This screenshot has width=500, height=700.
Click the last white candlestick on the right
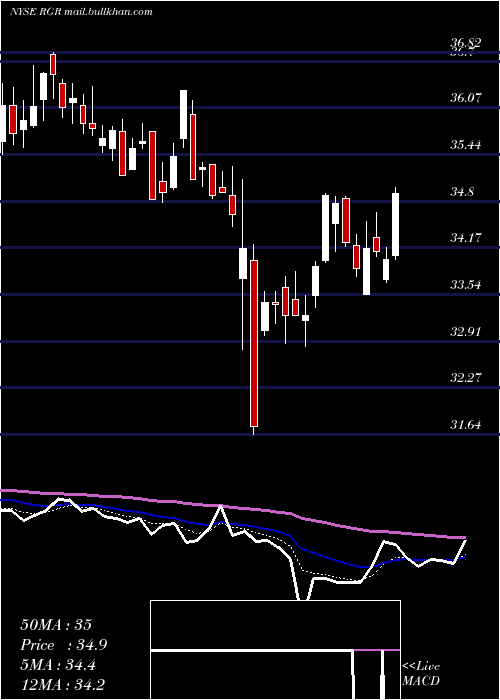[396, 223]
